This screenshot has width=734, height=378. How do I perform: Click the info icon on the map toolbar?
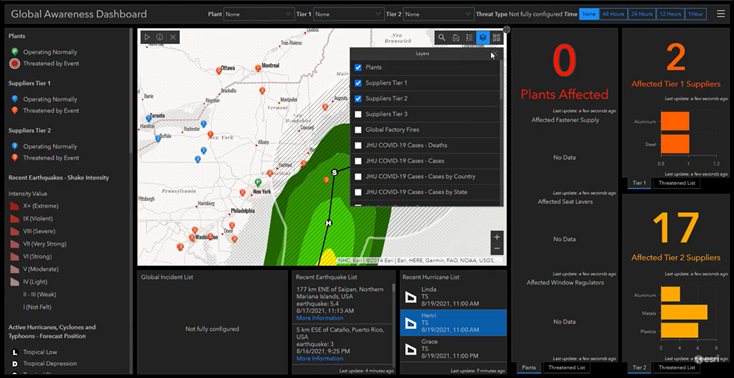point(160,37)
